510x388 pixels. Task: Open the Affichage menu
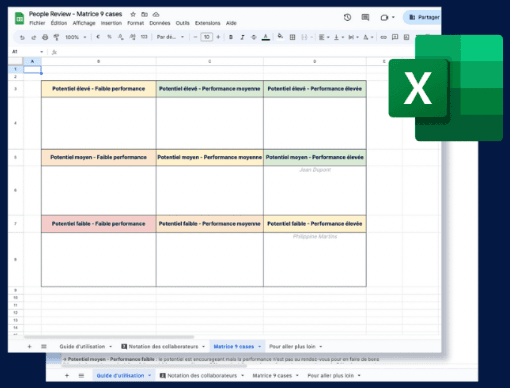84,23
